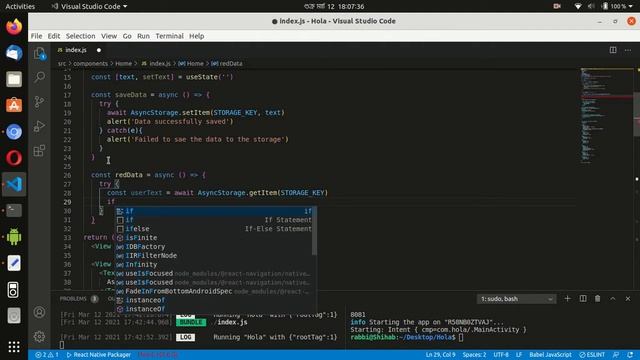Click 'Spaces: 2' indentation setting
This screenshot has height=360, width=640.
(474, 355)
